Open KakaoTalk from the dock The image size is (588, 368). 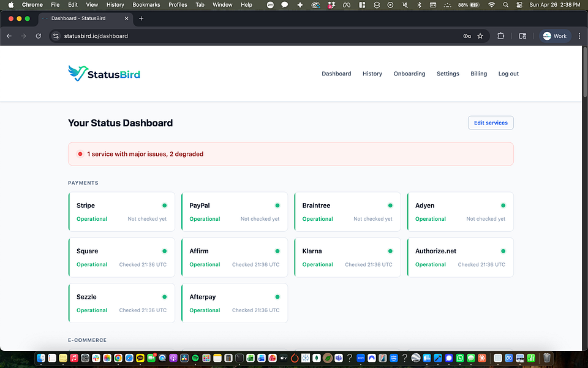[140, 358]
